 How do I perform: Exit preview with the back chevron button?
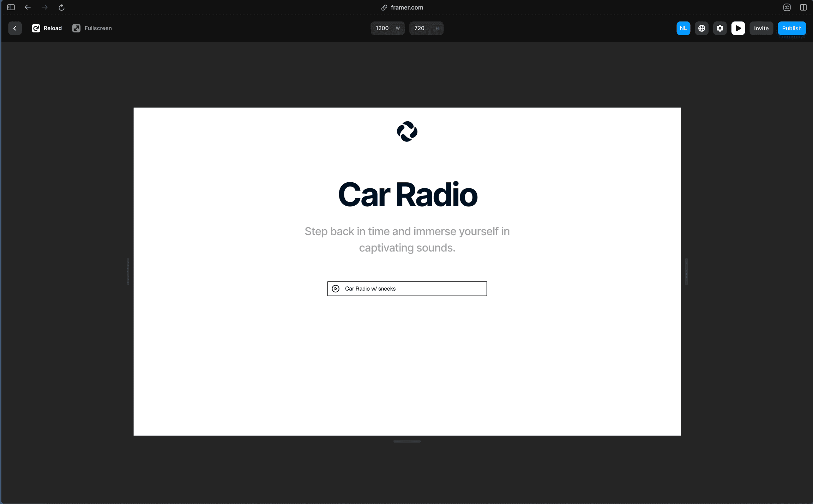pos(15,28)
